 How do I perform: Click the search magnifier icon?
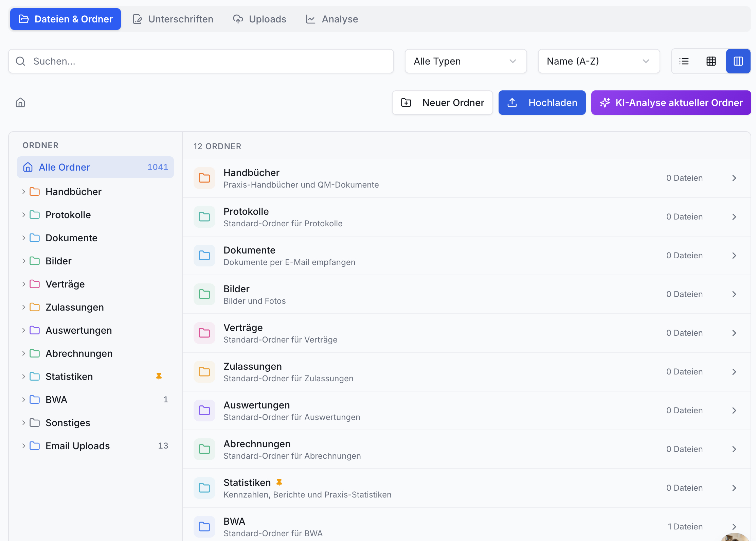[x=20, y=61]
